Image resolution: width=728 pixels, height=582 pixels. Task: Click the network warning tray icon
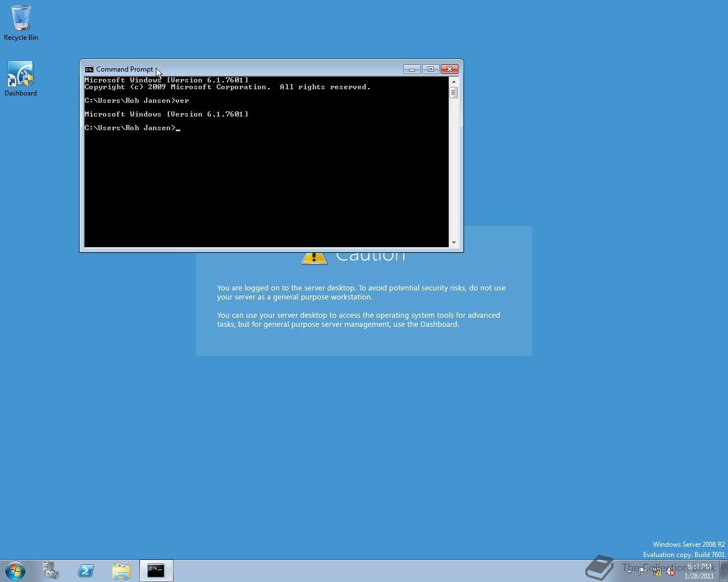click(657, 571)
